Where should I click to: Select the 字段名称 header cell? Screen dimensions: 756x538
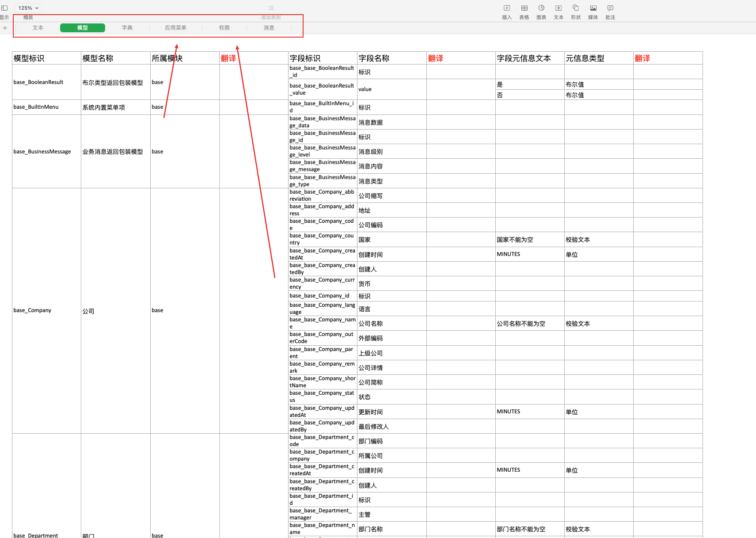tap(392, 58)
